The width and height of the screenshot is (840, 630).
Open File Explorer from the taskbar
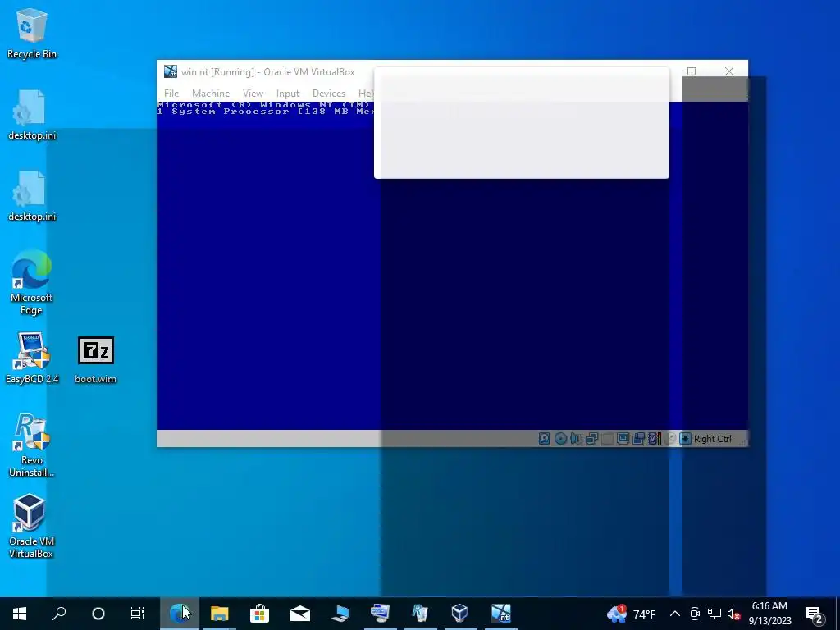click(x=219, y=614)
